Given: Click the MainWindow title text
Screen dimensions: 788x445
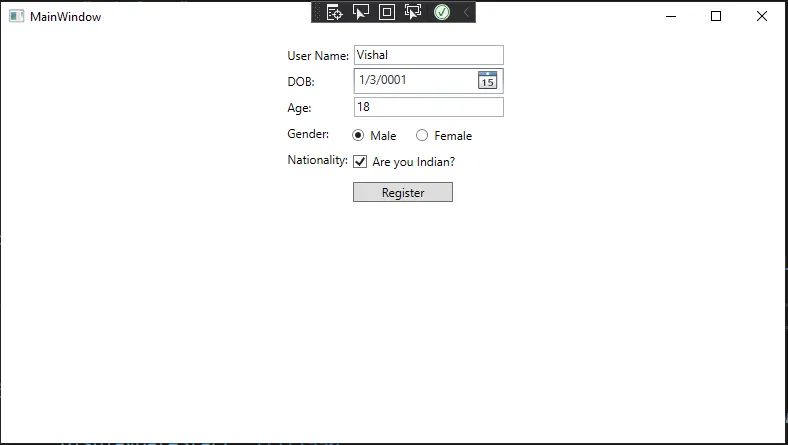Looking at the screenshot, I should point(65,17).
